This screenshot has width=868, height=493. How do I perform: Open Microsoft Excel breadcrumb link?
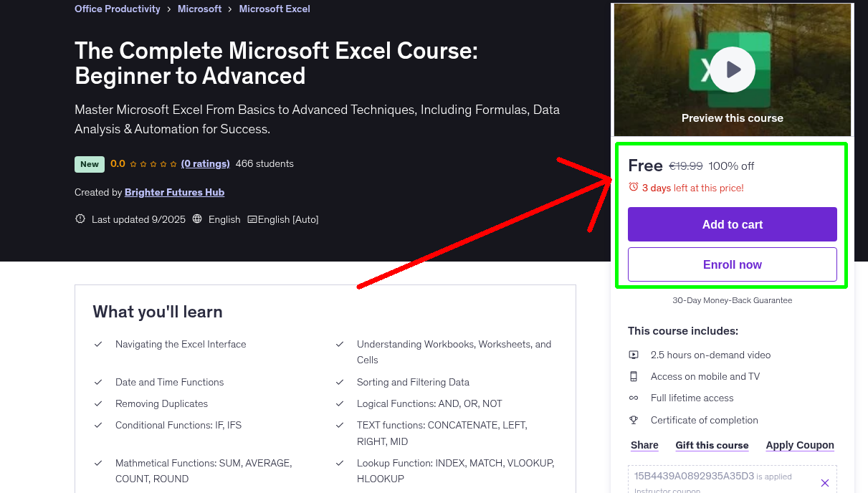275,9
